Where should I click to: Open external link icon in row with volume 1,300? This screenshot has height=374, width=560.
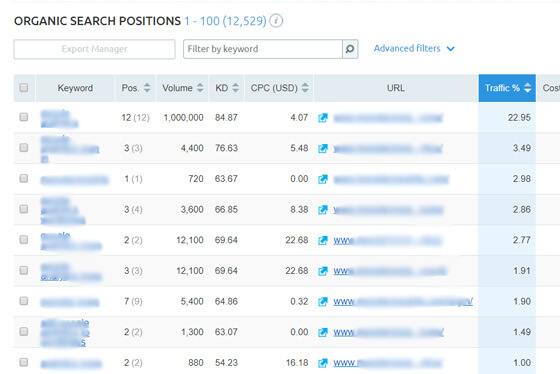point(323,332)
